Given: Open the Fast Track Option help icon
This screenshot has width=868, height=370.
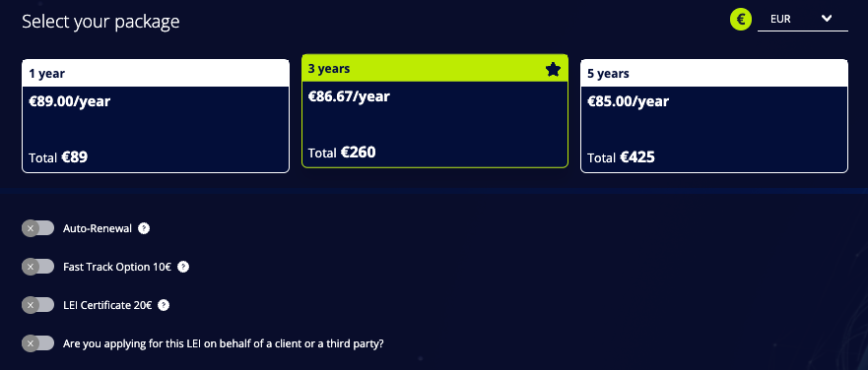Looking at the screenshot, I should (x=183, y=267).
